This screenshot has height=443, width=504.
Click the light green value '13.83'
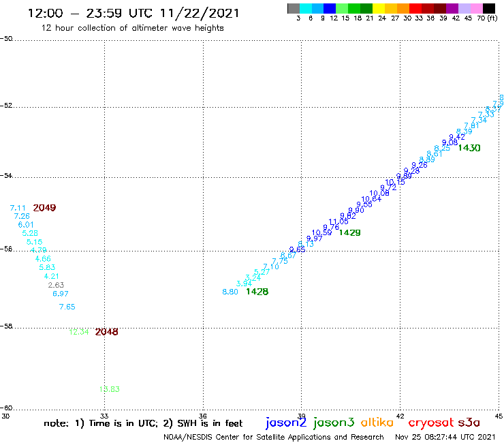tap(109, 389)
